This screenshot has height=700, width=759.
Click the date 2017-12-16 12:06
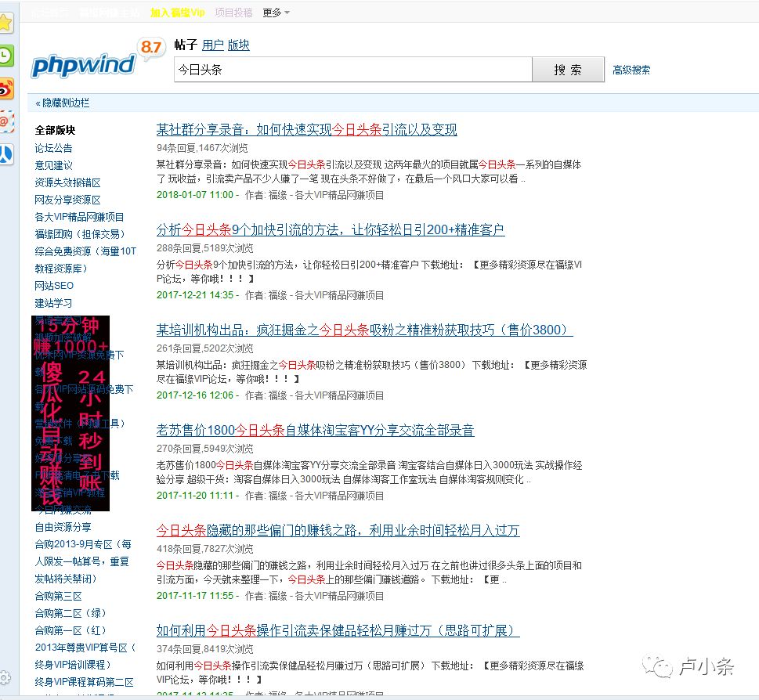tap(195, 395)
